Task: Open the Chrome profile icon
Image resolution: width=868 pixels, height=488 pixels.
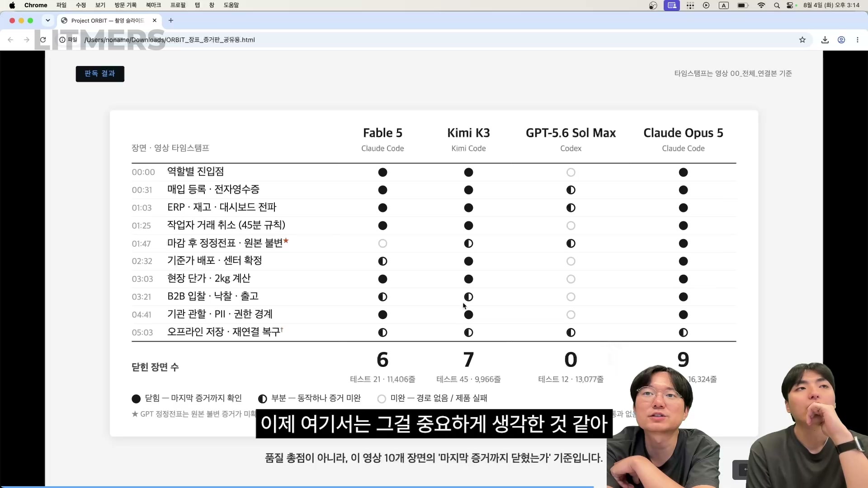Action: click(x=841, y=40)
